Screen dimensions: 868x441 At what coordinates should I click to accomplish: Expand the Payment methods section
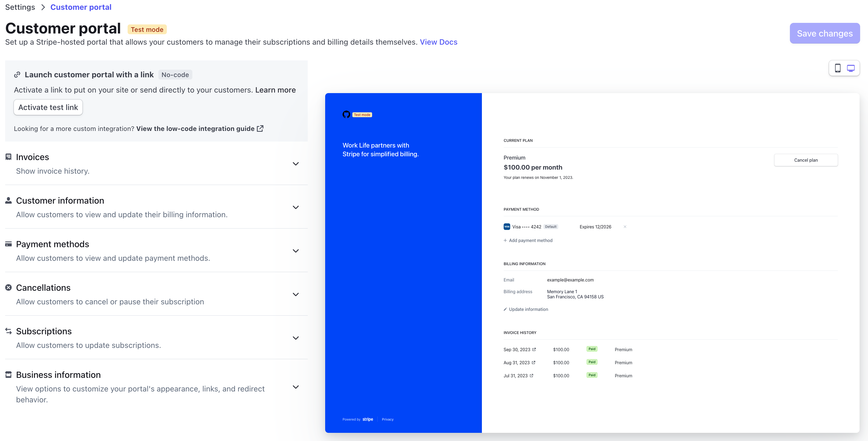(296, 251)
